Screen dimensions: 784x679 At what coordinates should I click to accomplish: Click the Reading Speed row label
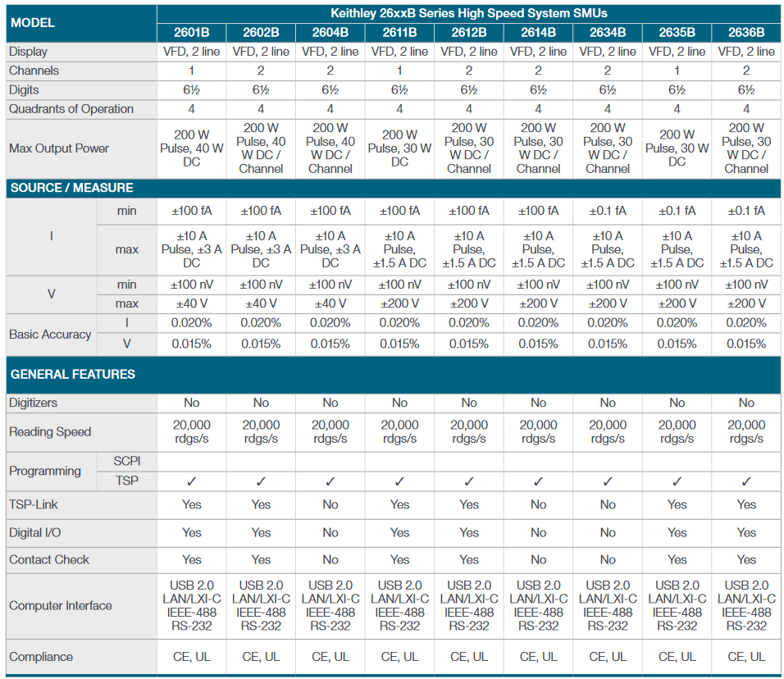coord(50,432)
